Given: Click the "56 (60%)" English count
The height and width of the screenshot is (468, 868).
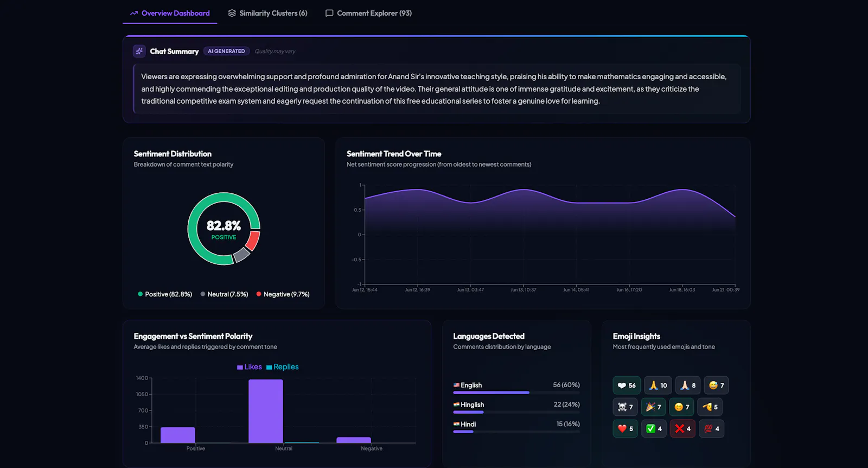Looking at the screenshot, I should (x=566, y=385).
